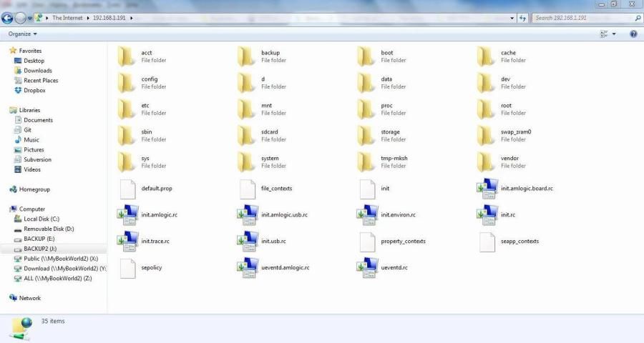Select the ueventd.amlogic.rc file icon
This screenshot has height=343, width=644.
click(248, 267)
